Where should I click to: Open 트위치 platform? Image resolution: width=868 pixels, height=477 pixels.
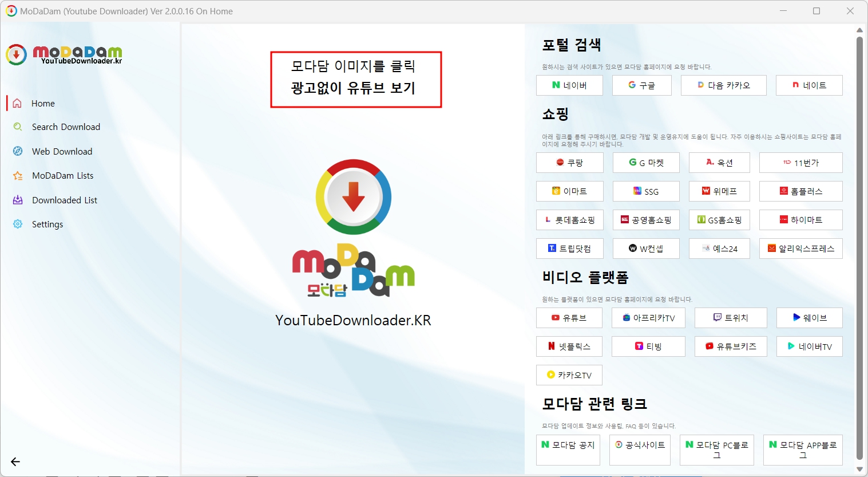coord(731,318)
